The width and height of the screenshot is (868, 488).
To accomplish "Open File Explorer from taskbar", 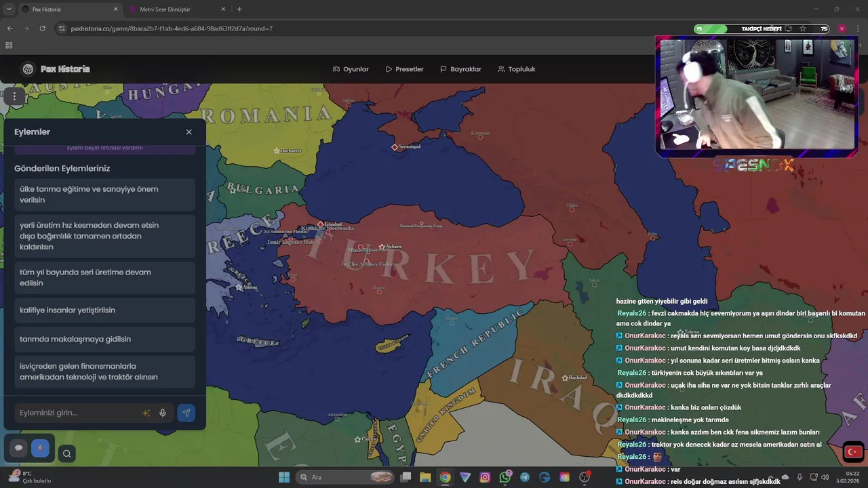I will point(425,477).
